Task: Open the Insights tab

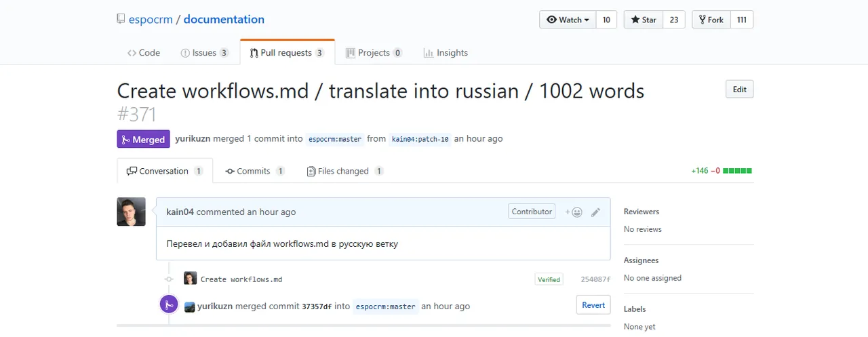Action: (446, 53)
